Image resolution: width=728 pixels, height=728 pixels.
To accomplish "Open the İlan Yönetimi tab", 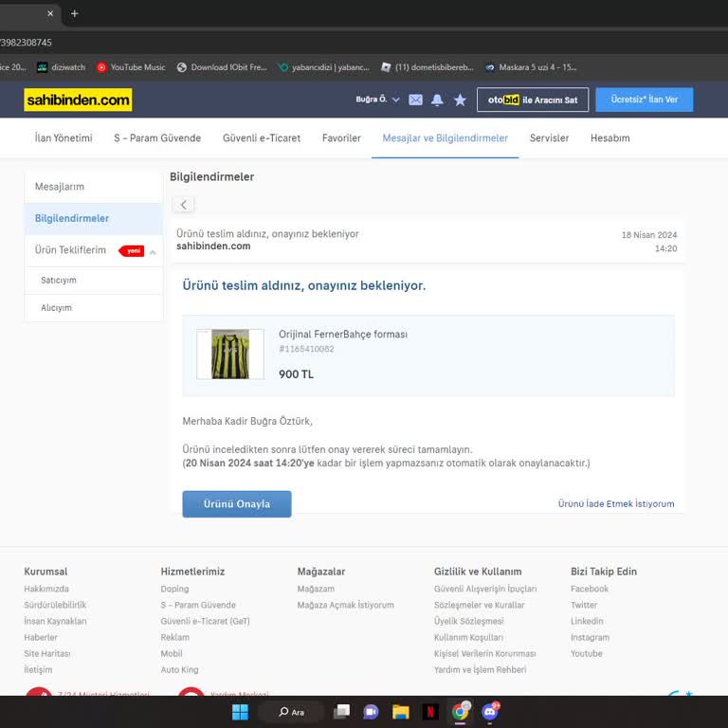I will [64, 138].
